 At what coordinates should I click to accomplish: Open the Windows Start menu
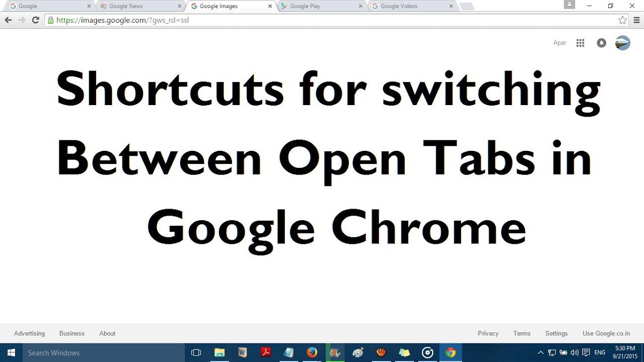click(11, 353)
